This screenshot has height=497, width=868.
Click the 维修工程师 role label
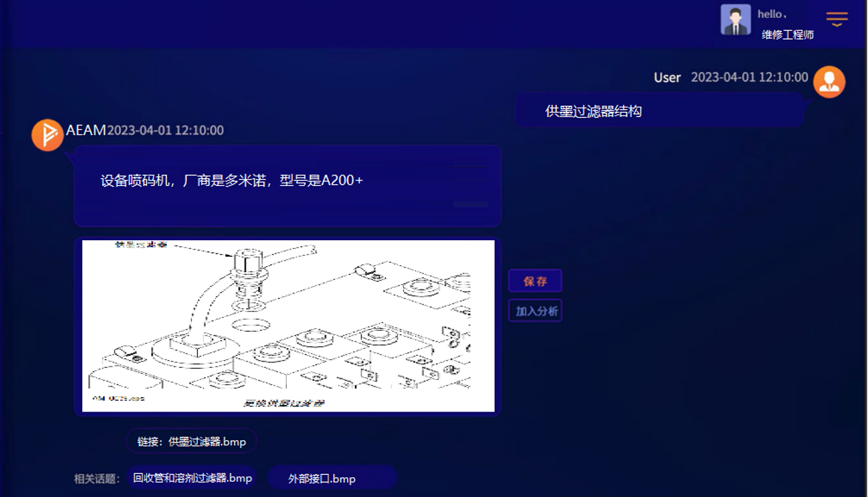pyautogui.click(x=787, y=34)
